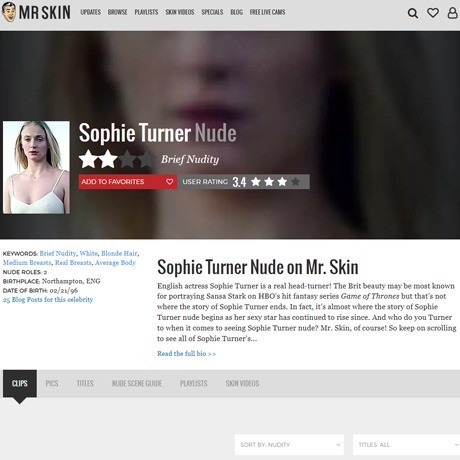
Task: Go to Skin Videos in top navigation
Action: click(180, 12)
